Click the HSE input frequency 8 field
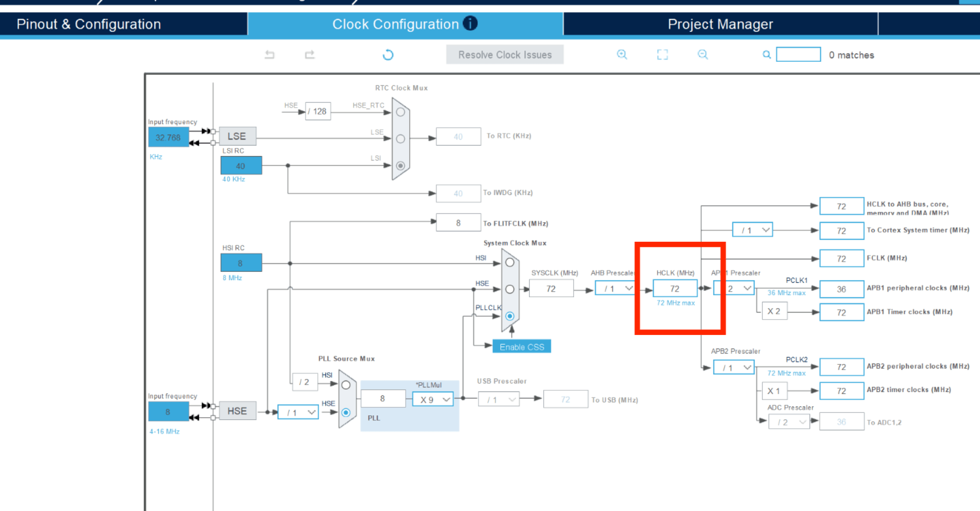980x511 pixels. pos(168,412)
